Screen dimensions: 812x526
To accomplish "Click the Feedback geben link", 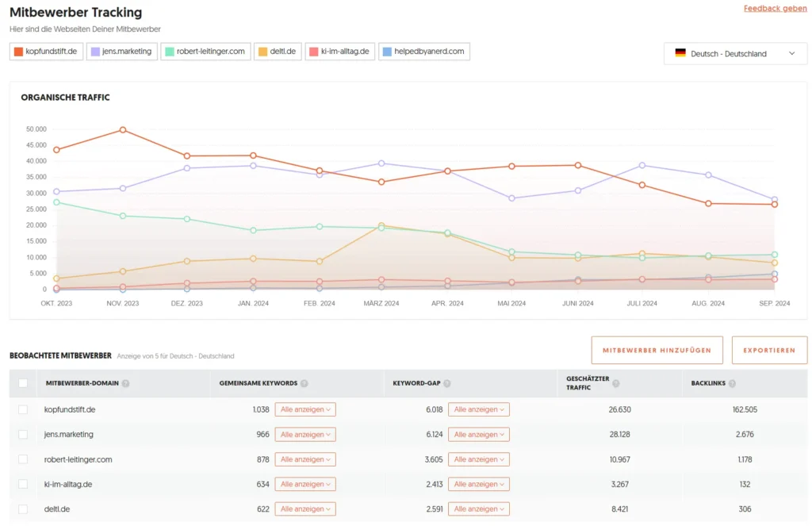I will coord(775,8).
